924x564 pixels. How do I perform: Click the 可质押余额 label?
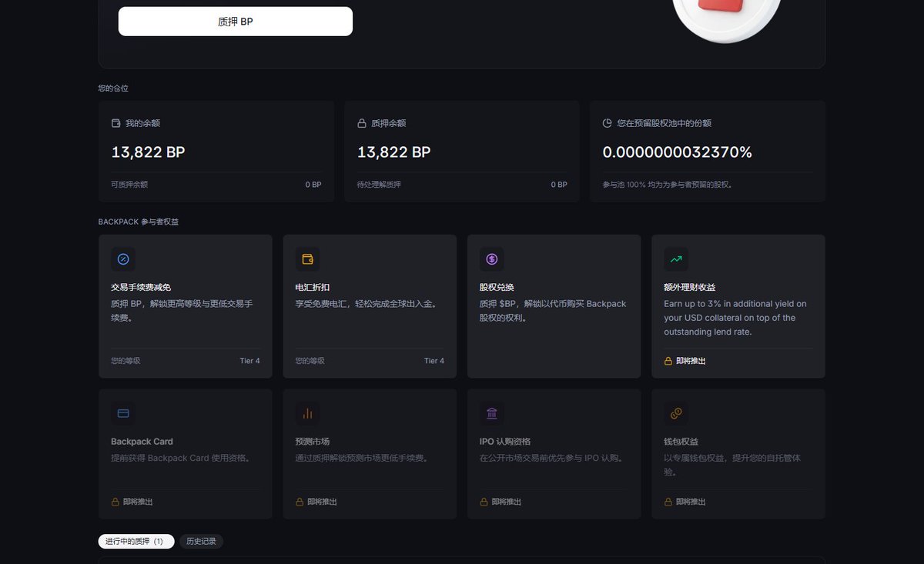click(129, 185)
